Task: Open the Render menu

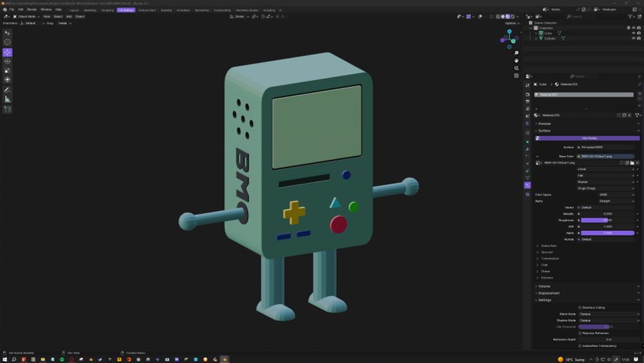Action: tap(32, 10)
